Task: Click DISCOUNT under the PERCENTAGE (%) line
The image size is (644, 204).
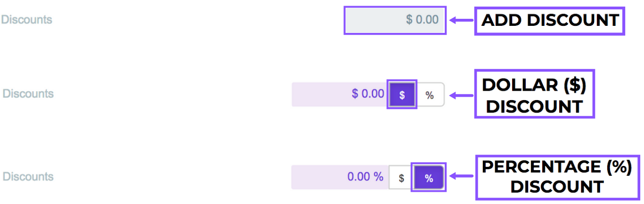Action: point(556,187)
